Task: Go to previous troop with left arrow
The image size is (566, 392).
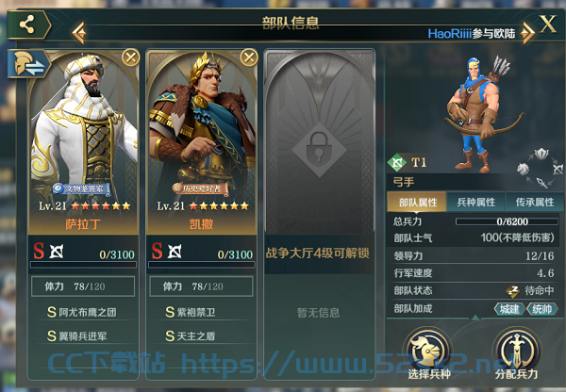Action: [x=79, y=33]
